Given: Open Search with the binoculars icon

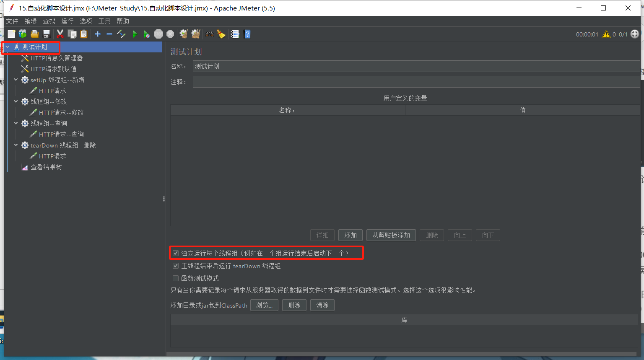Looking at the screenshot, I should (x=210, y=34).
